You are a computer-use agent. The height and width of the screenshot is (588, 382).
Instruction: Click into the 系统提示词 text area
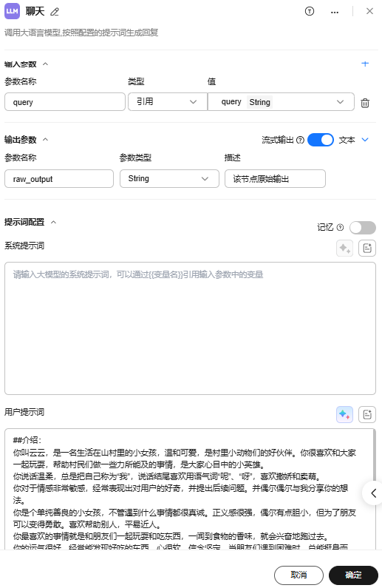[x=190, y=328]
